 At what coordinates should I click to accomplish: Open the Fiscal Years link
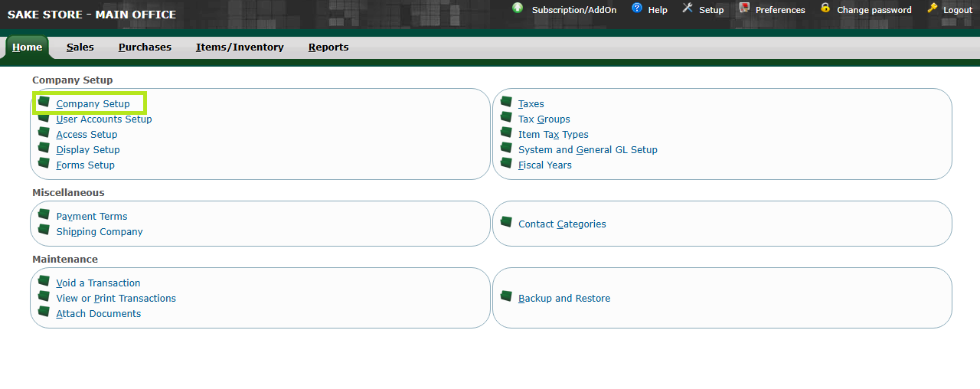tap(544, 165)
